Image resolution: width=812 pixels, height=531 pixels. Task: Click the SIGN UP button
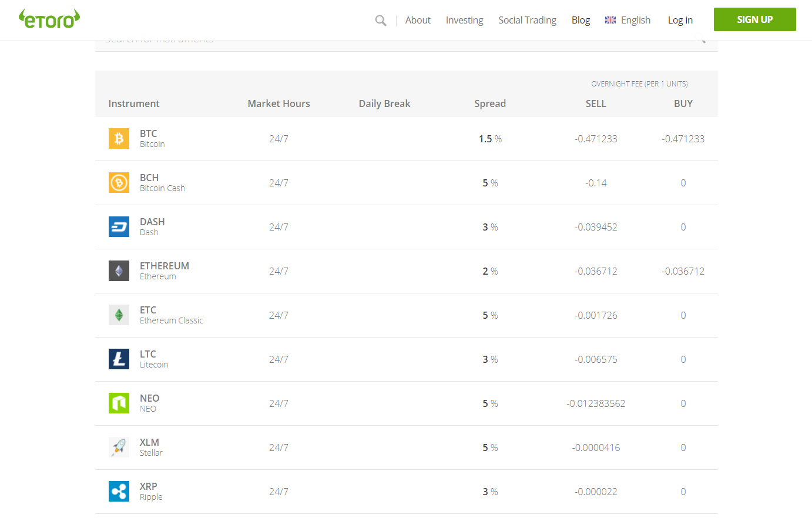tap(755, 19)
